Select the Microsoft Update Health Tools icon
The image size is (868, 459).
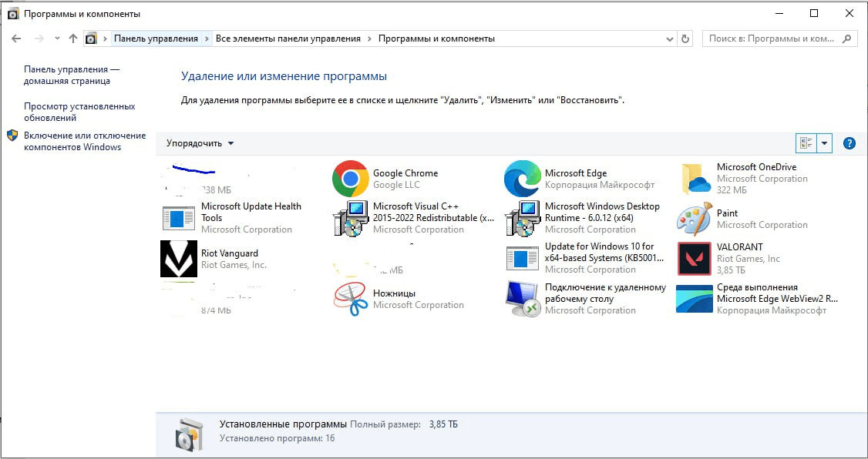179,218
